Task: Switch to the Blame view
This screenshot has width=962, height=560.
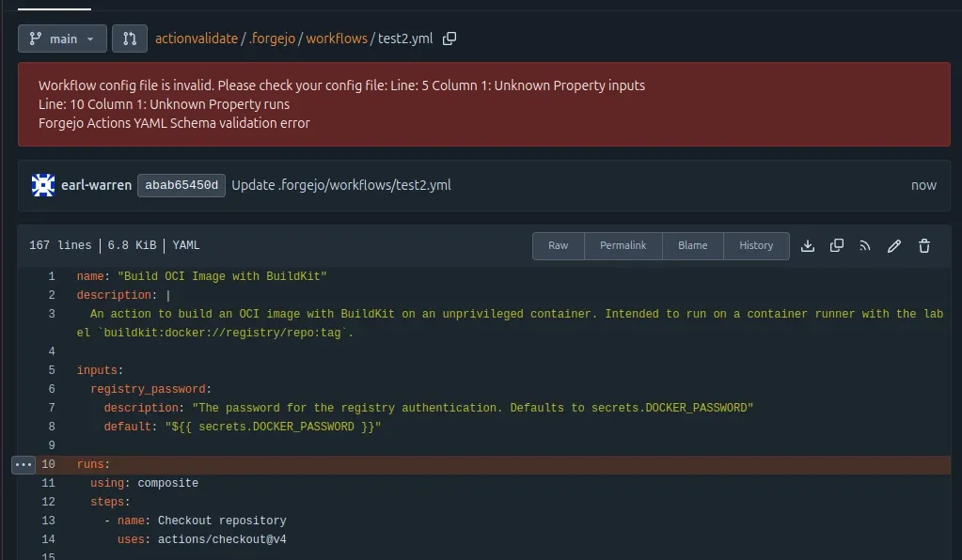Action: 693,245
